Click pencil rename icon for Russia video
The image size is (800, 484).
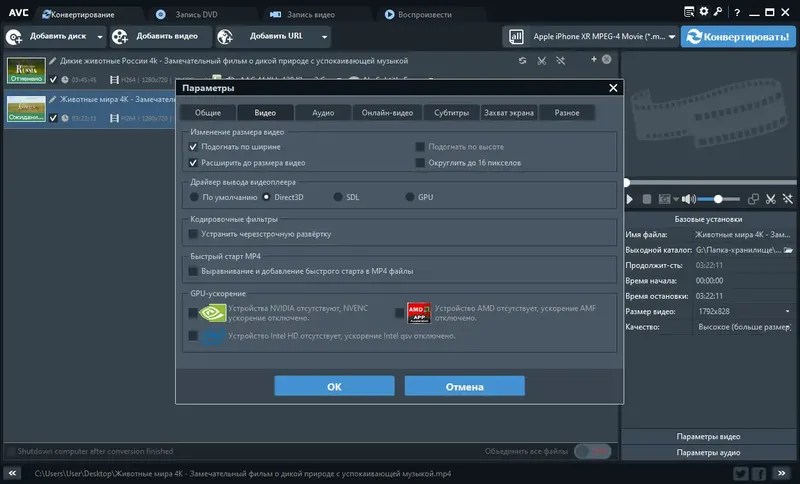53,61
